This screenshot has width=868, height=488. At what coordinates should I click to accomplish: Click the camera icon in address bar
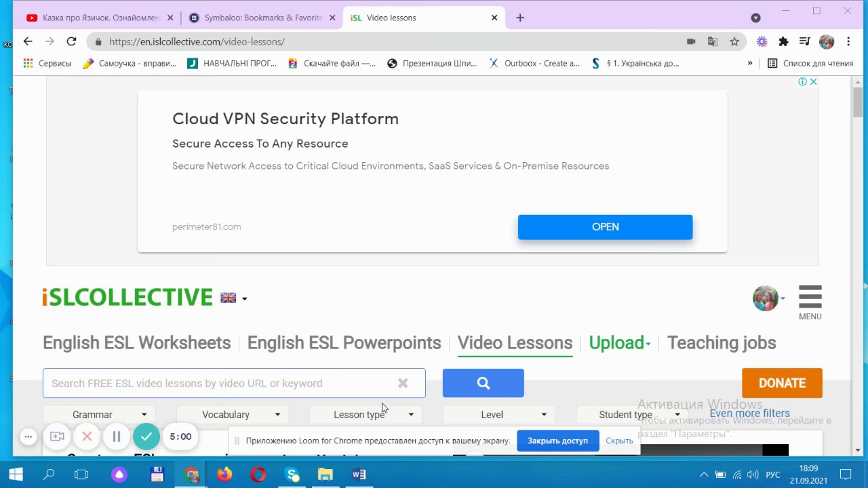coord(691,41)
